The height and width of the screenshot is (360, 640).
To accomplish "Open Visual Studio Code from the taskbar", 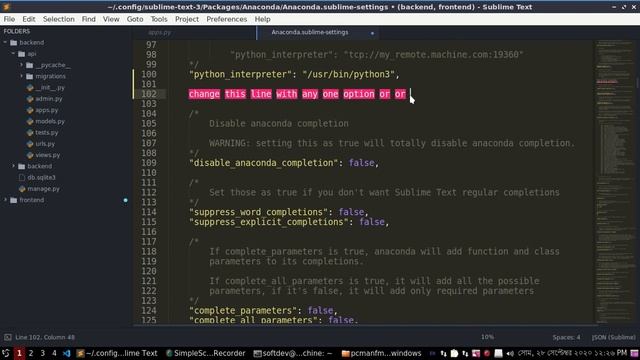I will coord(67,353).
